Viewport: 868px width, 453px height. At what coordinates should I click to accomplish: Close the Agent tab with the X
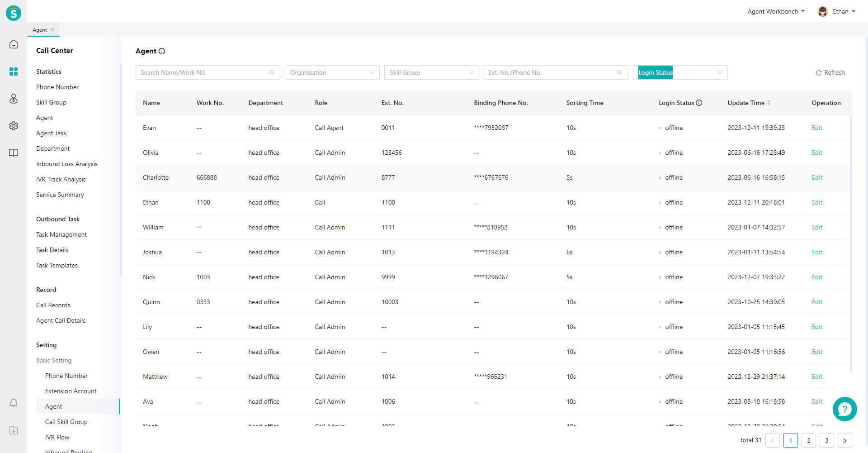[52, 29]
